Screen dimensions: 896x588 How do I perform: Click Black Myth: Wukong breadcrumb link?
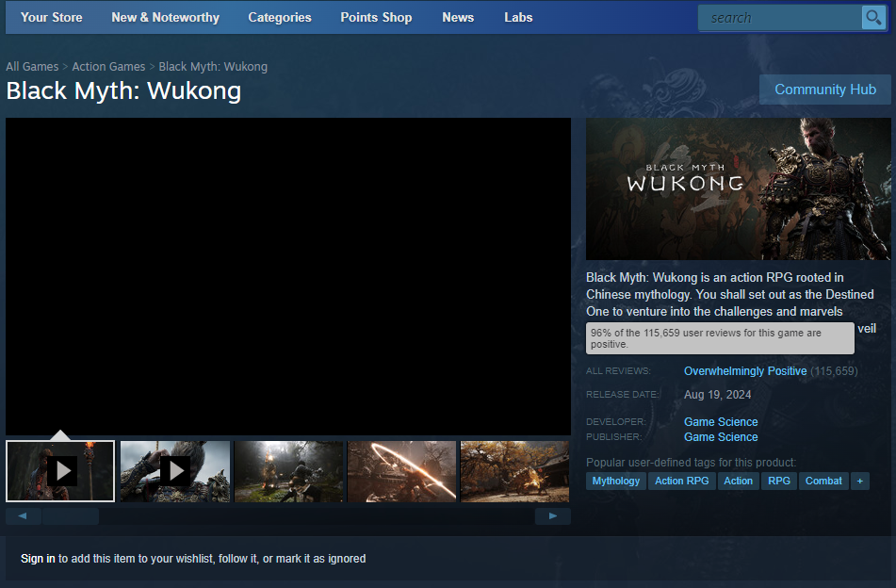point(213,67)
